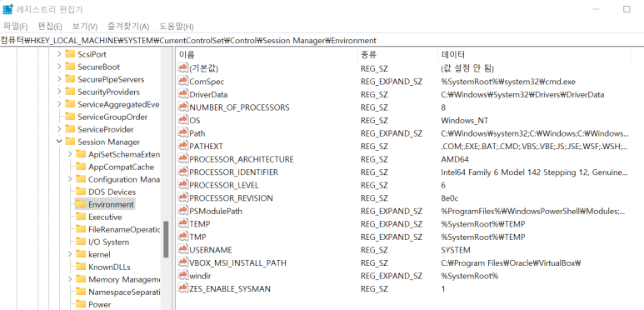
Task: Click the DOS Devices folder icon
Action: pos(81,192)
